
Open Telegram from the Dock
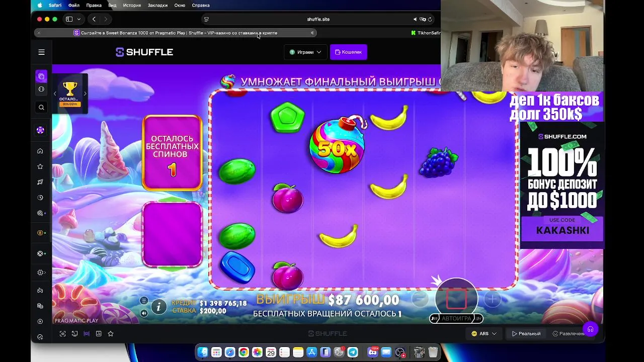coord(353,352)
